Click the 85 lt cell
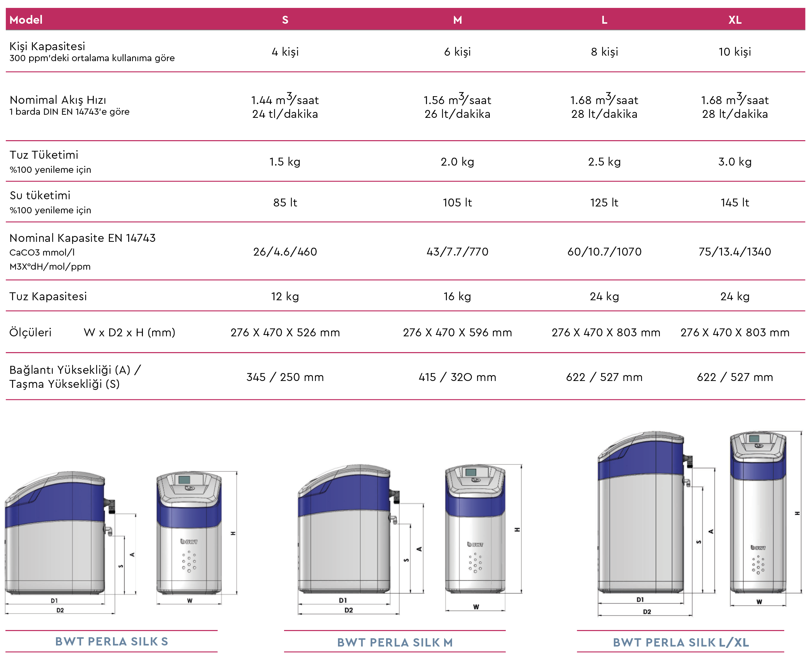Image resolution: width=812 pixels, height=663 pixels. click(285, 202)
